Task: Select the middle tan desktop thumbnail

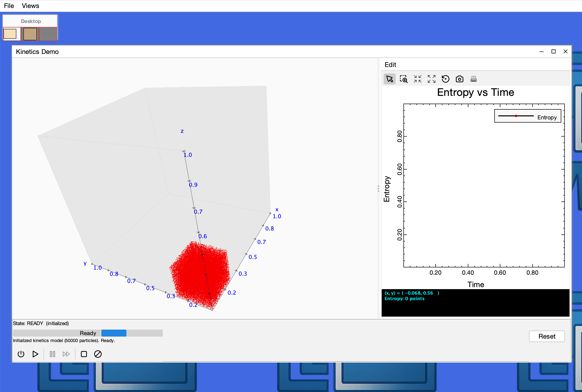Action: [x=30, y=34]
